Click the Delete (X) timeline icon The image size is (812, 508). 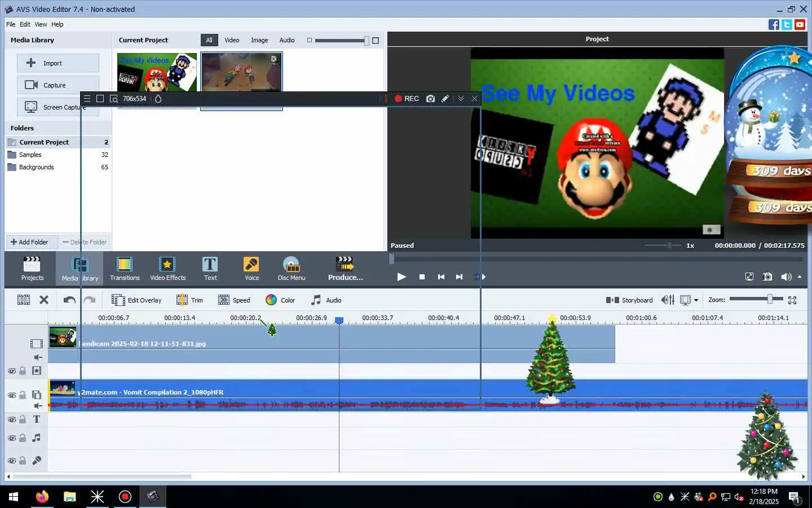[x=44, y=300]
